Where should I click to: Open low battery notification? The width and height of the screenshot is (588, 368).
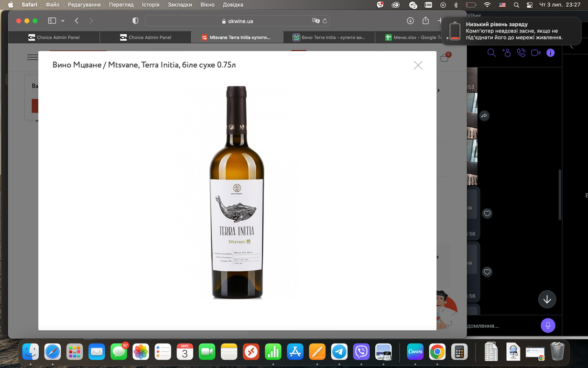(x=511, y=31)
